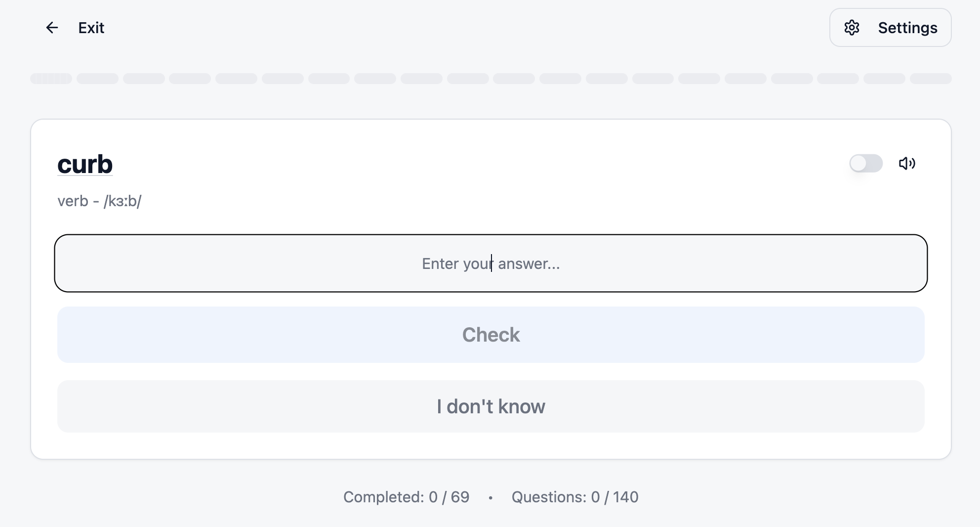Click the arrow icon to go back

[x=52, y=28]
